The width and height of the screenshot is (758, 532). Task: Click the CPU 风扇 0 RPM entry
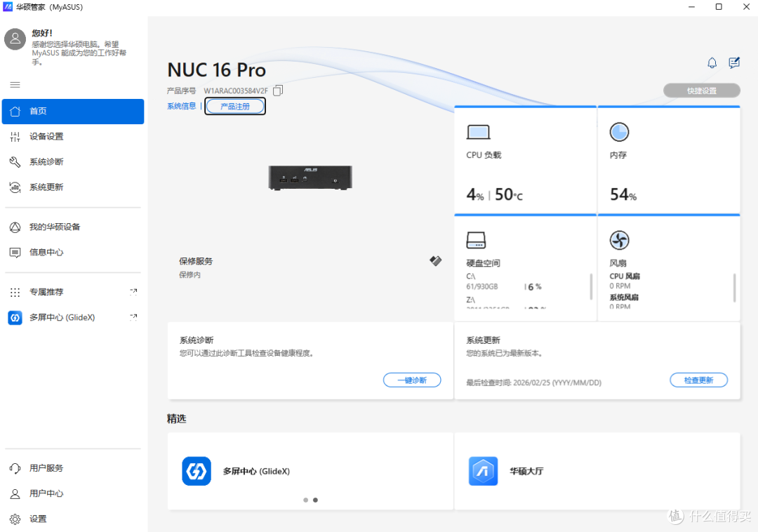(625, 281)
